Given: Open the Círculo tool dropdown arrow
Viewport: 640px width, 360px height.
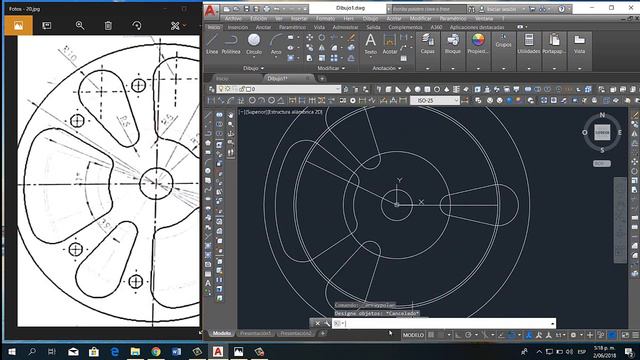Looking at the screenshot, I should click(x=254, y=57).
